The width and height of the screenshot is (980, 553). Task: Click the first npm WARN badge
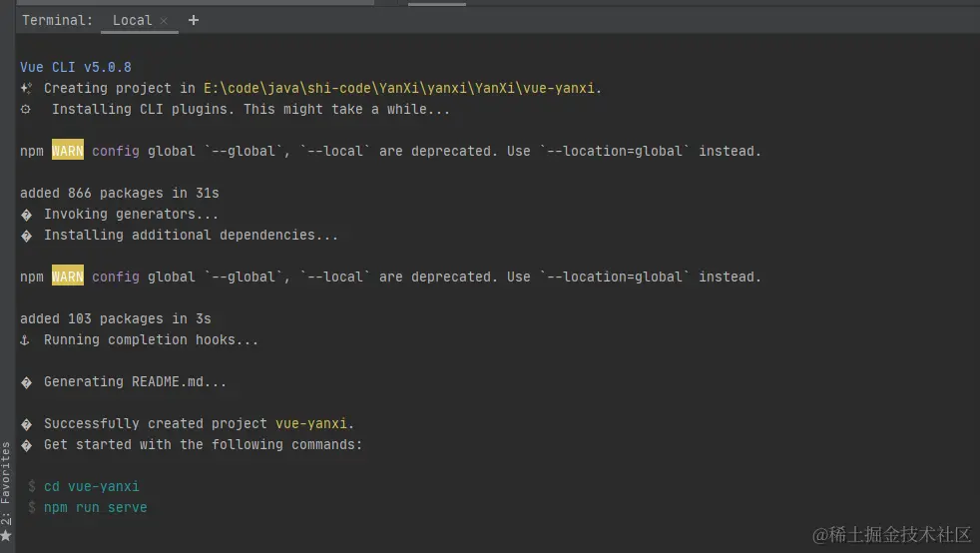[x=68, y=151]
